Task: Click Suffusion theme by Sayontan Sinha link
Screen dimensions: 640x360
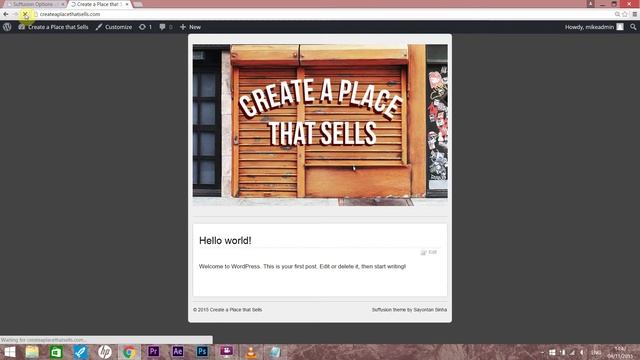Action: pos(409,310)
